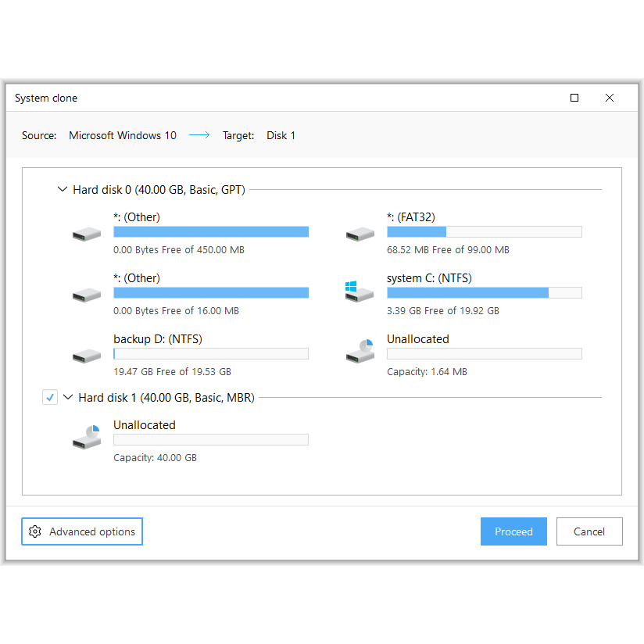Click '3.39 GB Free of 19.92 GB' text
This screenshot has width=644, height=644.
(442, 310)
